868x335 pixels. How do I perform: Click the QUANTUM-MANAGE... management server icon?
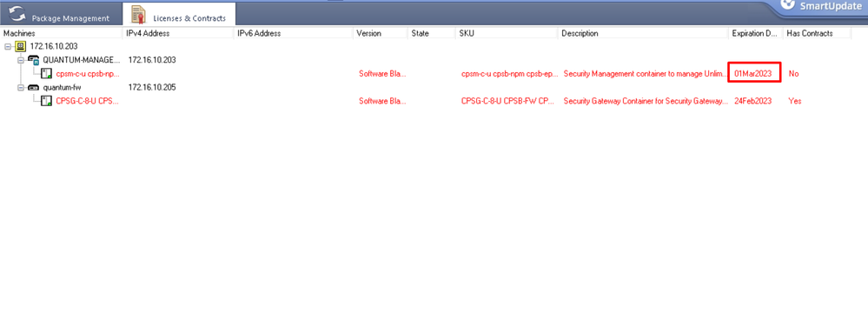coord(33,59)
